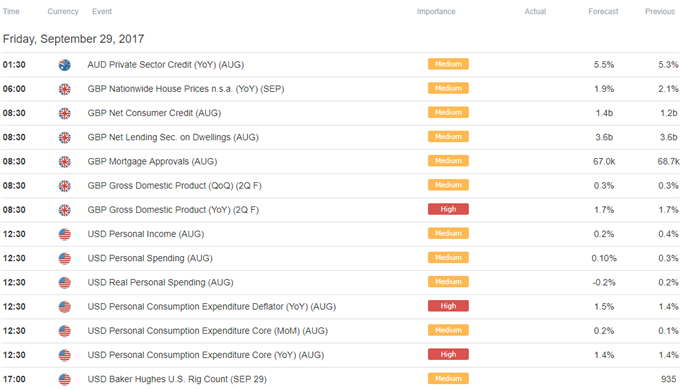Open AUD Private Sector Credit (YoY) event
This screenshot has height=389, width=680.
[166, 65]
